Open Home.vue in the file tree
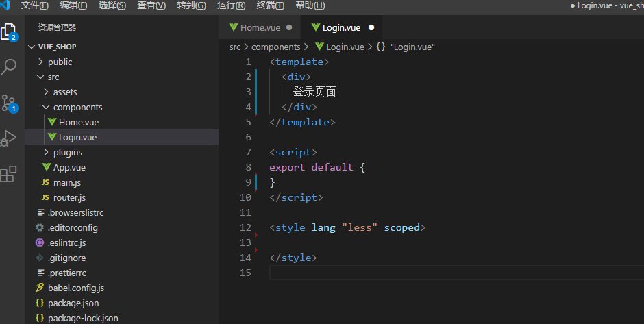The image size is (644, 324). pyautogui.click(x=79, y=122)
